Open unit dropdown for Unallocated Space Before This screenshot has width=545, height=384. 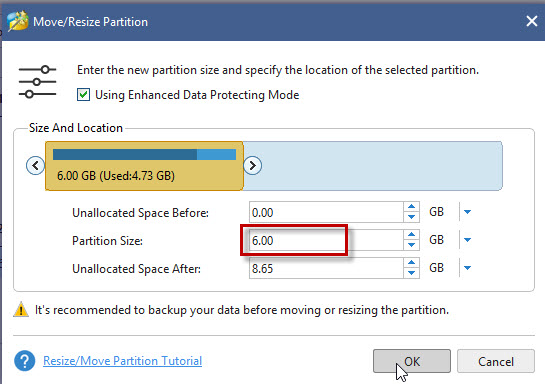tap(467, 212)
